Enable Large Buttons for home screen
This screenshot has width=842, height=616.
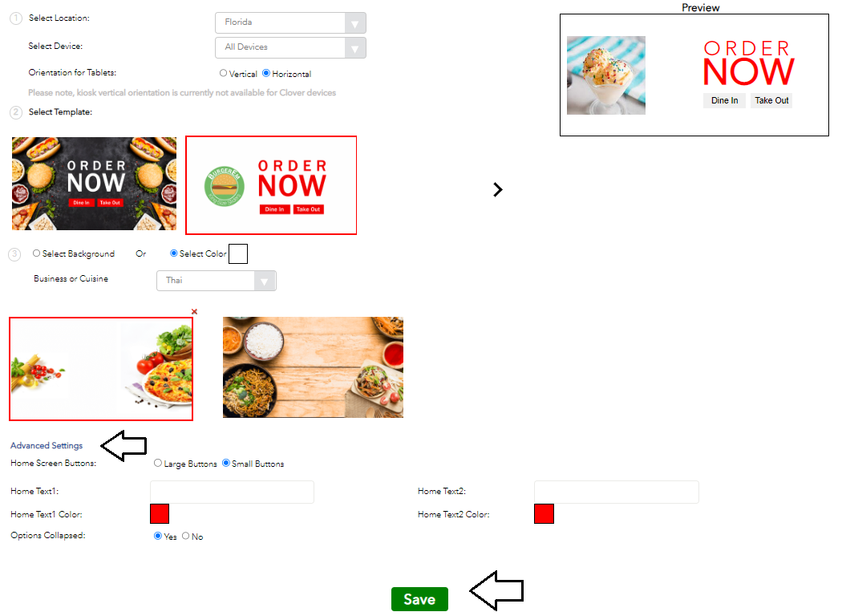point(158,463)
